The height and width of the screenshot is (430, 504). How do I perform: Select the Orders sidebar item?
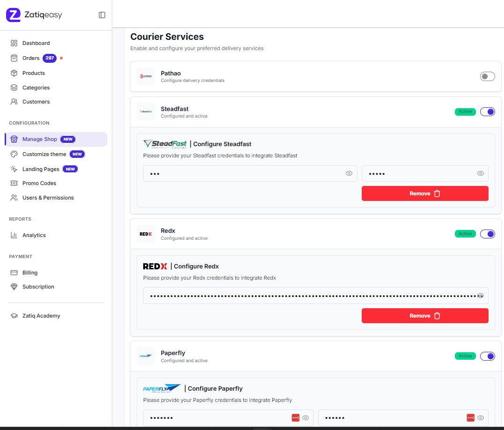pos(30,58)
